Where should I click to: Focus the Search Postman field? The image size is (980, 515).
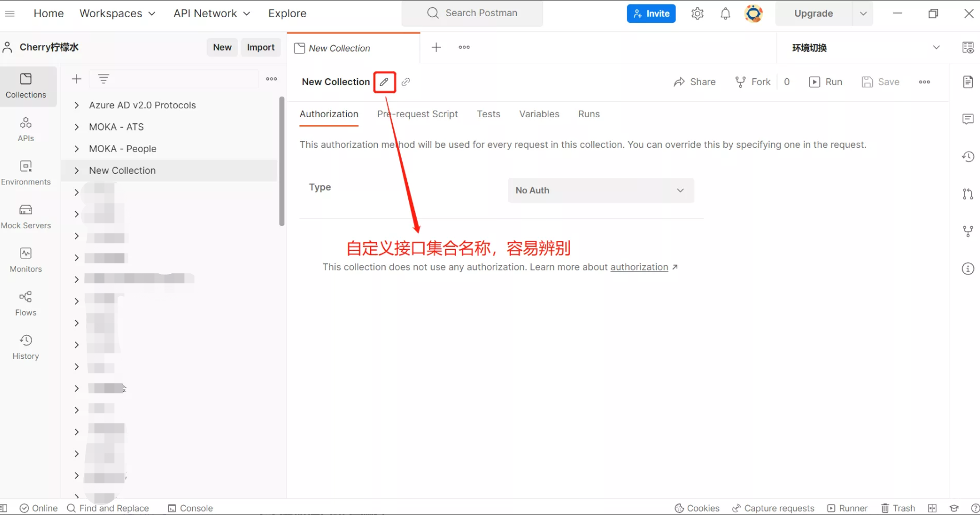click(x=472, y=13)
